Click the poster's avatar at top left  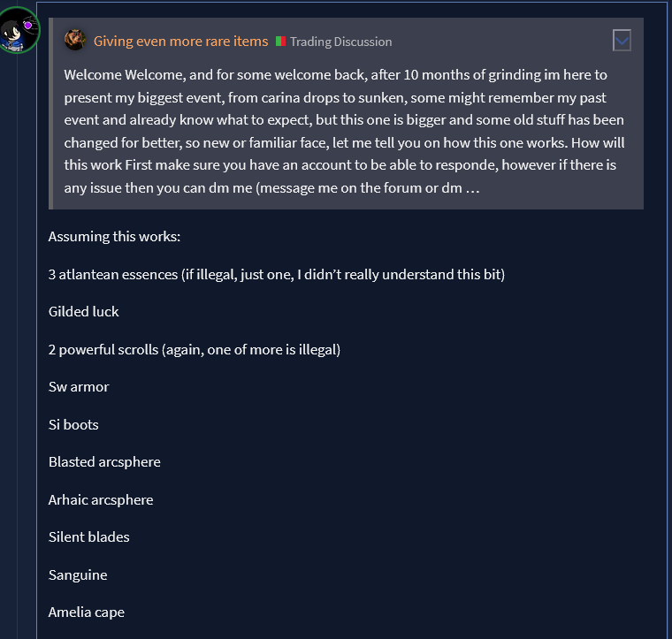point(19,30)
